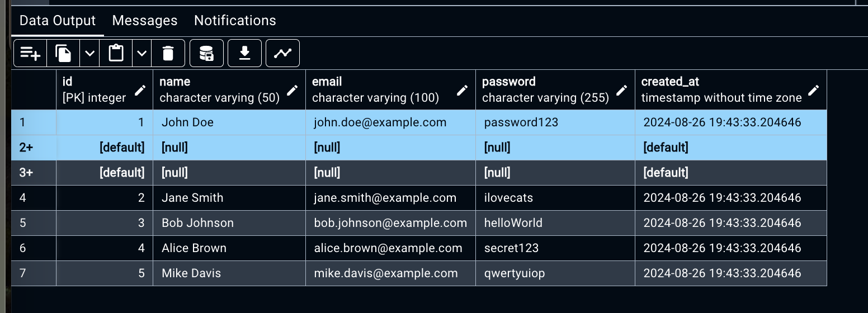Expand the paste options dropdown arrow
Image resolution: width=868 pixels, height=313 pixels.
(142, 53)
